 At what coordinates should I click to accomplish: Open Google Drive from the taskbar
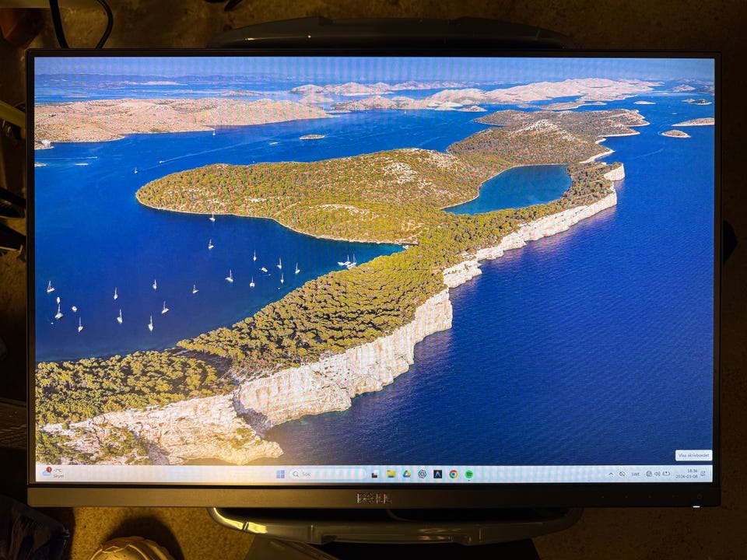click(x=406, y=474)
